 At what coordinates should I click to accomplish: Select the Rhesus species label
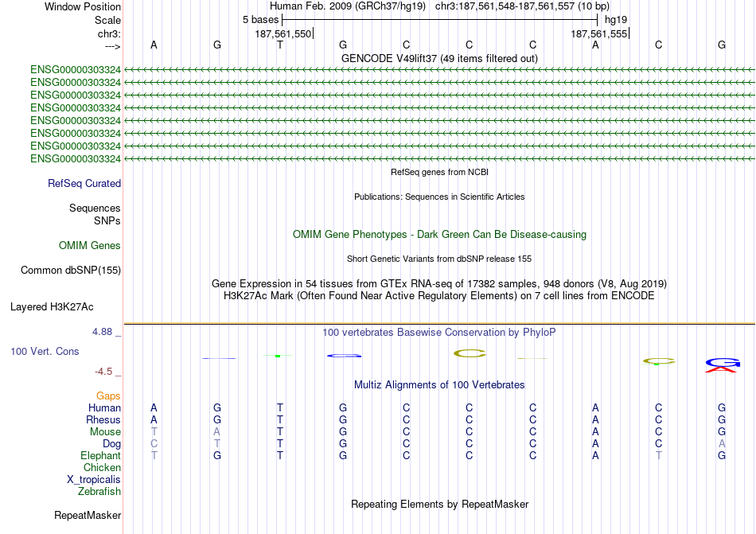point(103,419)
